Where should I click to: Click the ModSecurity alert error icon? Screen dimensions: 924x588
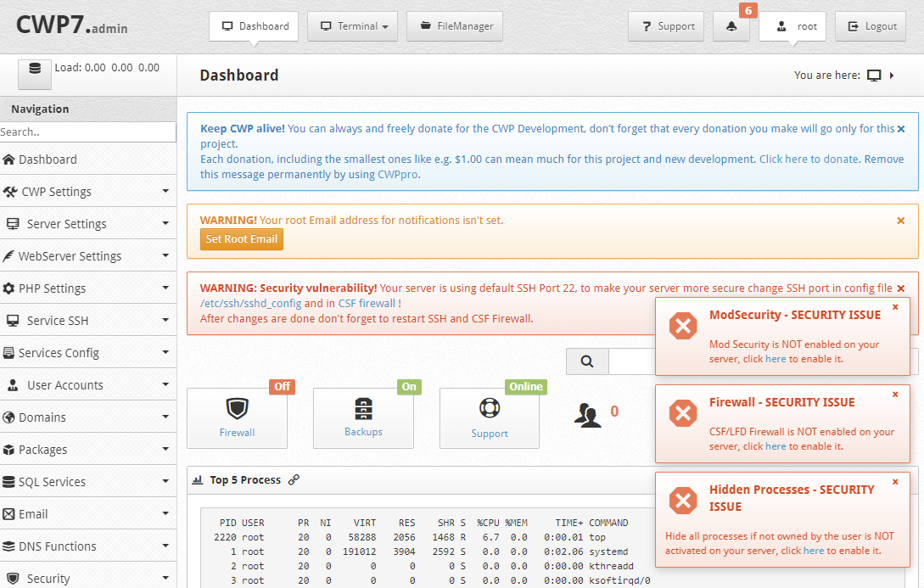[683, 326]
